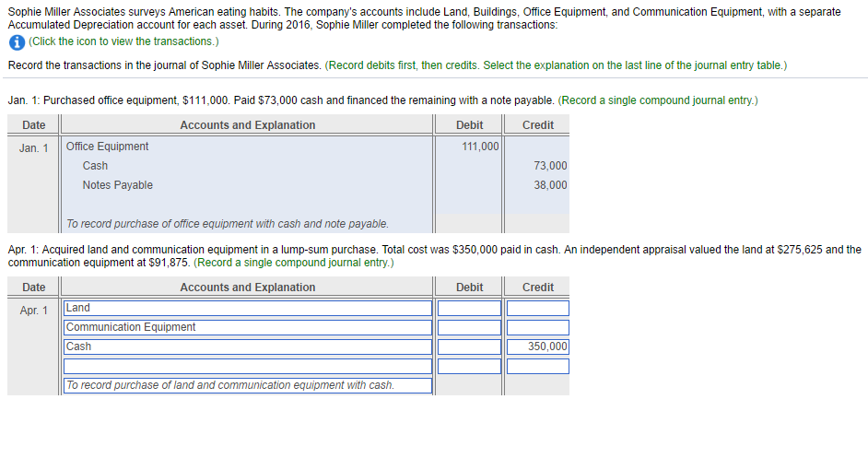This screenshot has height=458, width=868.
Task: Open the 'Click the icon to view the transactions' link
Action: (123, 41)
